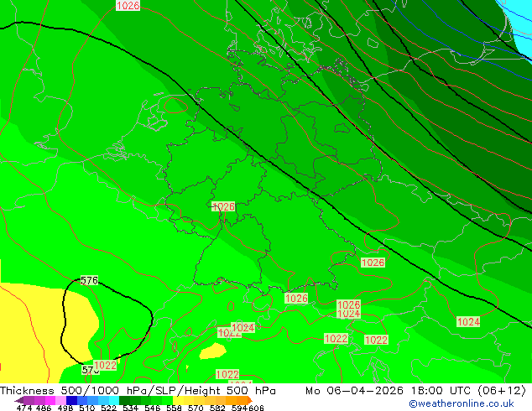Click the 1024 label directly beneath a 1026 label
532x411 pixels.
point(349,314)
